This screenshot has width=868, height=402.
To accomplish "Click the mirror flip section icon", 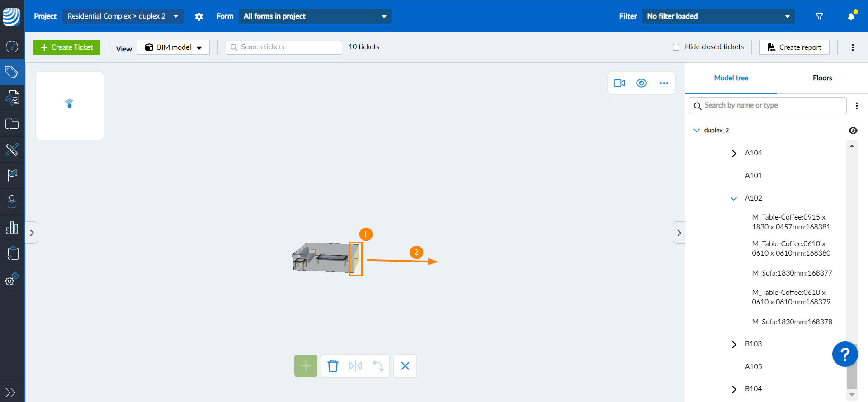I will point(355,366).
